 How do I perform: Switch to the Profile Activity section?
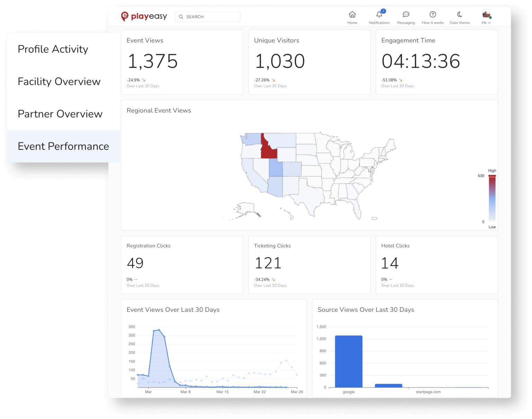point(53,49)
